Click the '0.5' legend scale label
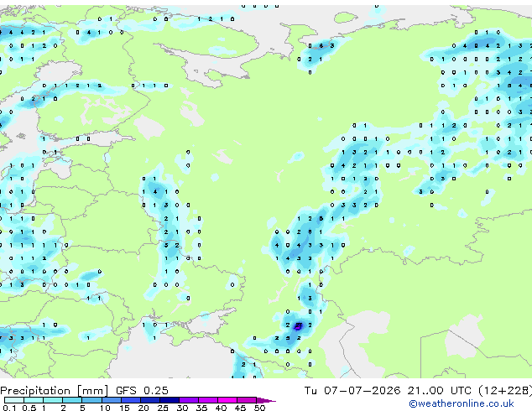The height and width of the screenshot is (411, 532). 29,408
